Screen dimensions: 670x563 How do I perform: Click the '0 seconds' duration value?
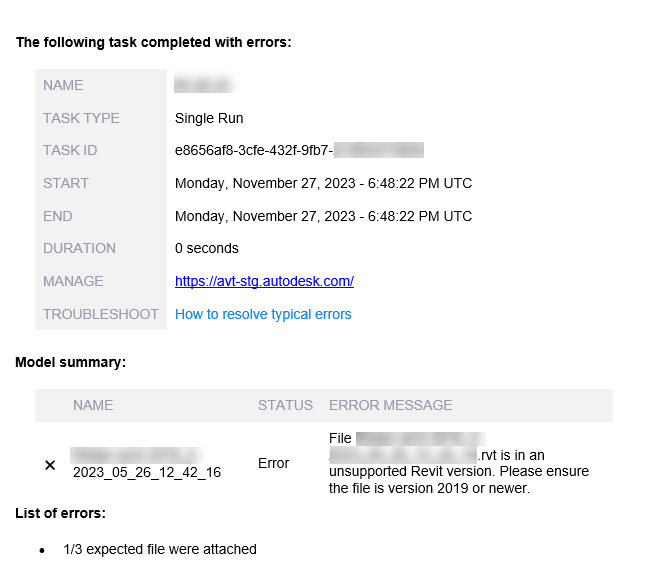click(x=207, y=248)
